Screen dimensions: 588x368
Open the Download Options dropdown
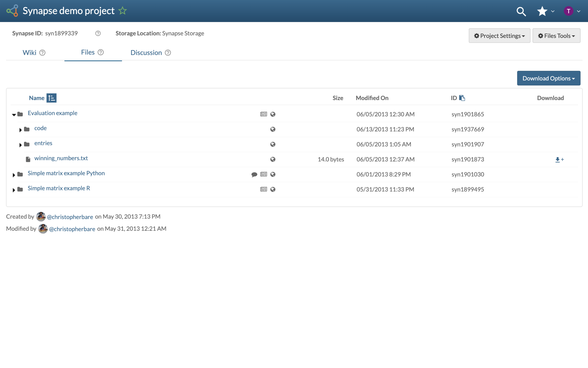coord(548,78)
